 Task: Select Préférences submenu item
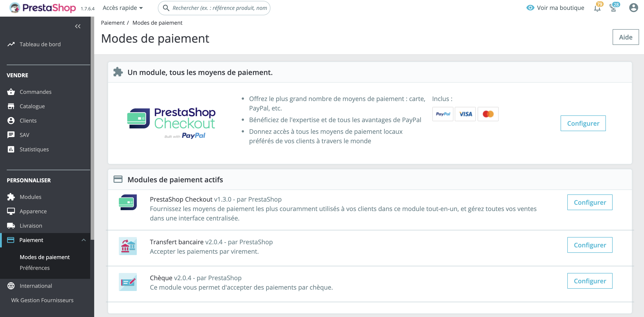(35, 268)
